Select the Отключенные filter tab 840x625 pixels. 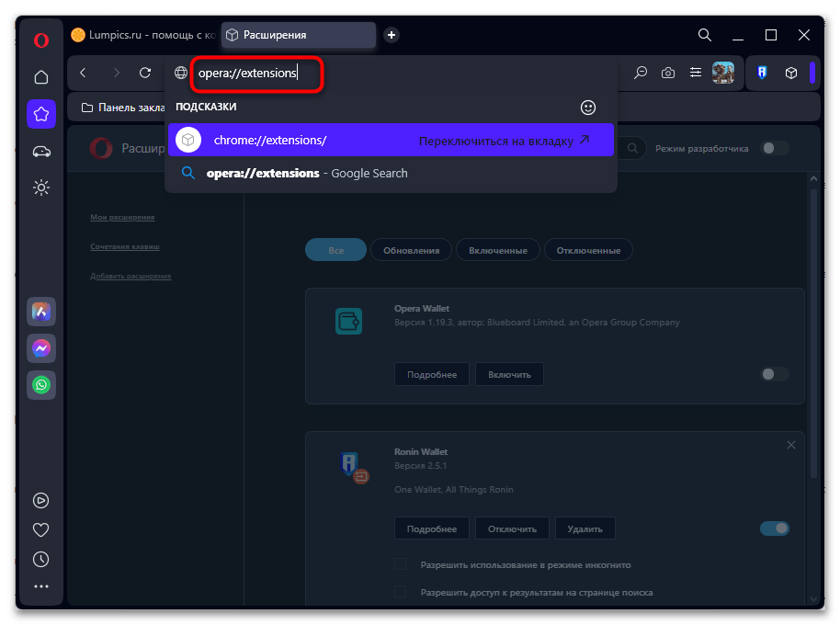(588, 250)
